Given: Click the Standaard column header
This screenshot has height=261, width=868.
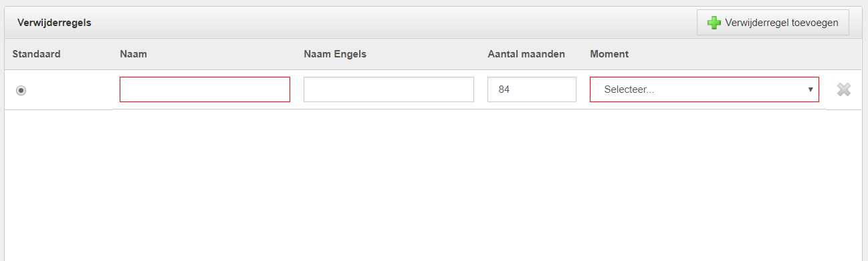Looking at the screenshot, I should coord(36,54).
